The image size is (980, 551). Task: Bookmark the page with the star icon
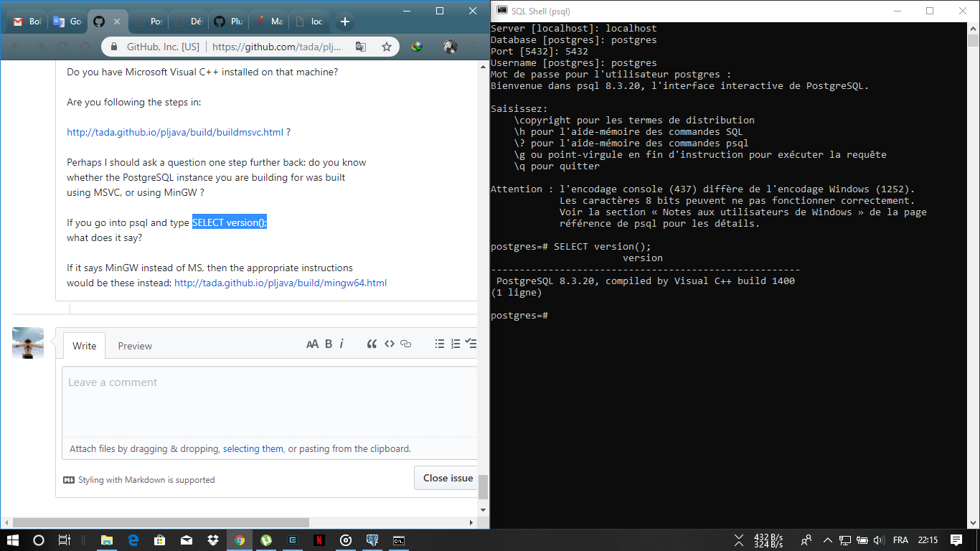click(386, 45)
